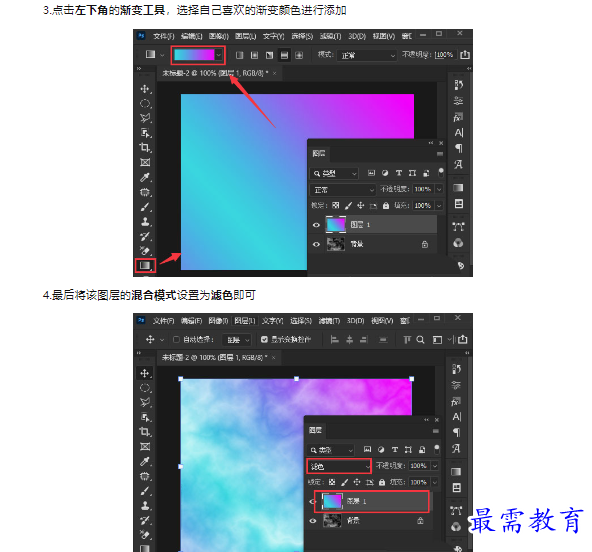Select Healing Brush tool in step 4 screenshot
The image size is (592, 552).
click(145, 476)
